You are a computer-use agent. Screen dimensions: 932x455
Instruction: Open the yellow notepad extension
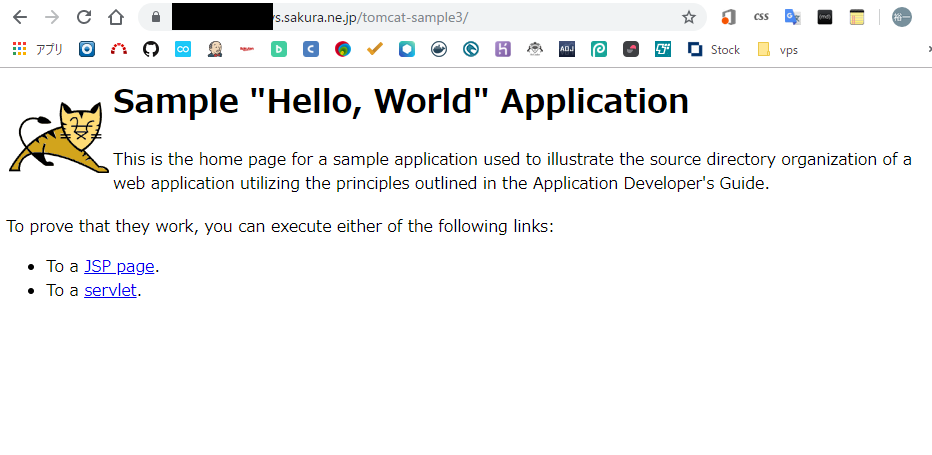[856, 17]
